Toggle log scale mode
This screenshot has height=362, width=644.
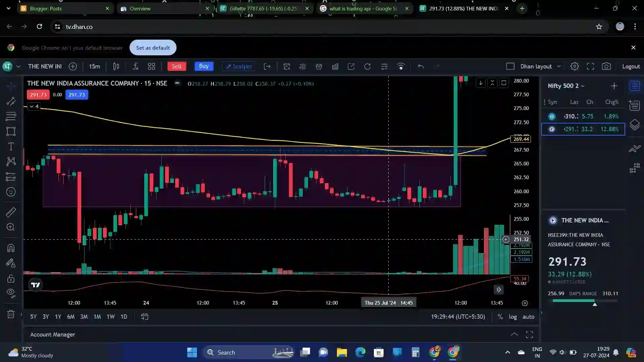pyautogui.click(x=513, y=317)
